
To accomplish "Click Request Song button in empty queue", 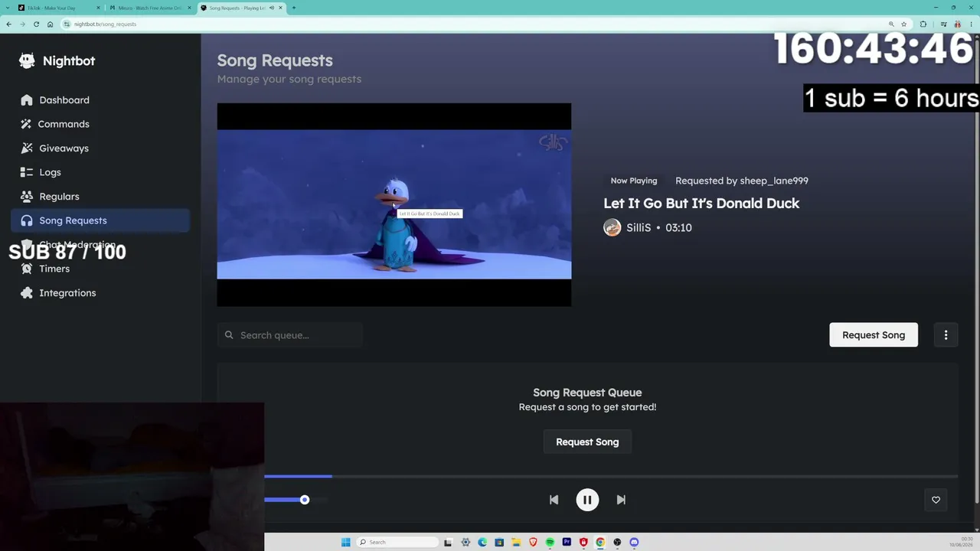I will [x=587, y=442].
